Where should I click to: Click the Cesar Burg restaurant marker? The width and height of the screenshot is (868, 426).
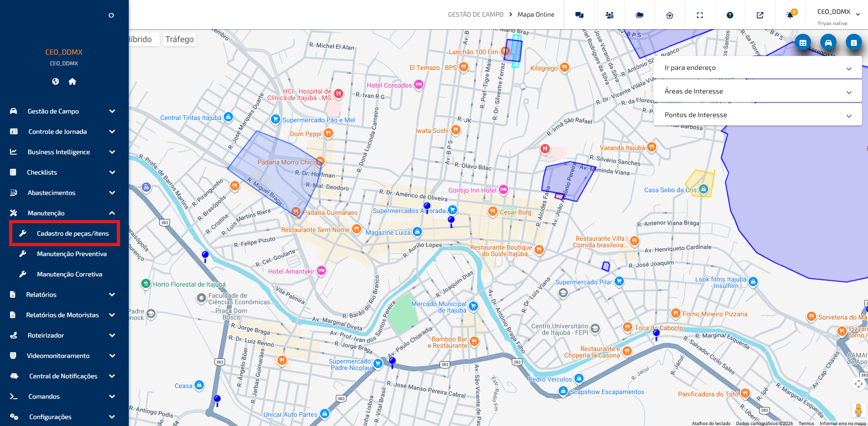(x=493, y=212)
